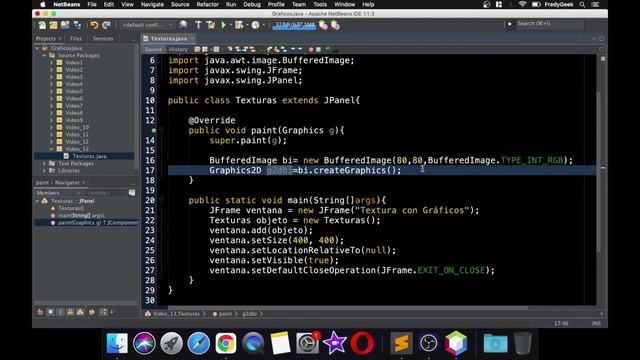640x360 pixels.
Task: Click the New File toolbar icon
Action: pos(42,25)
